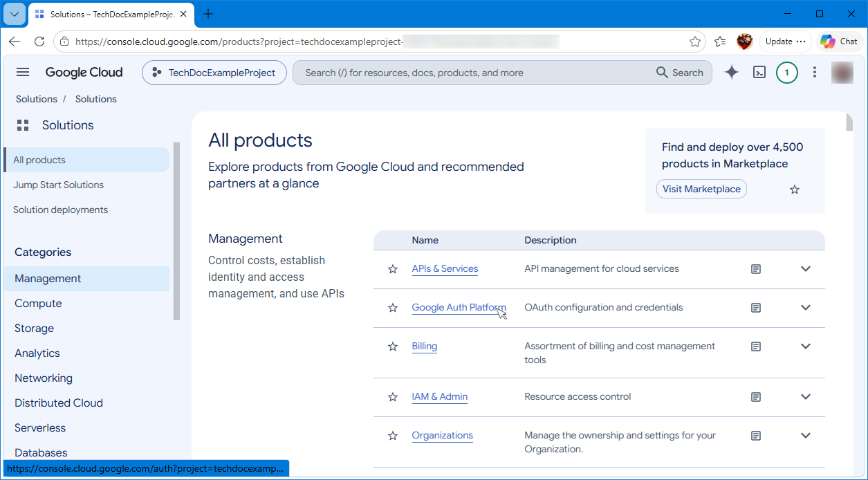Click the Description column header
Viewport: 868px width, 480px height.
pos(551,241)
